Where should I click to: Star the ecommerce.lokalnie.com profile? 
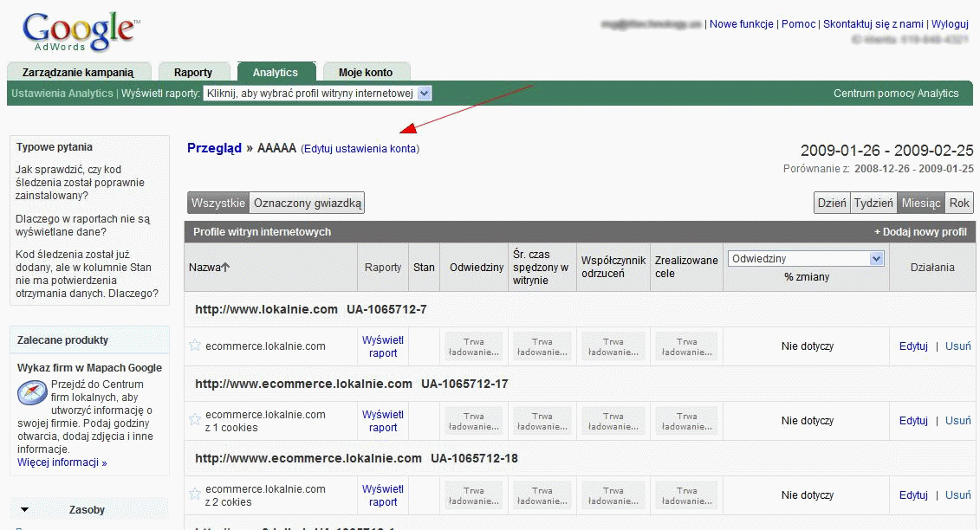pyautogui.click(x=195, y=346)
